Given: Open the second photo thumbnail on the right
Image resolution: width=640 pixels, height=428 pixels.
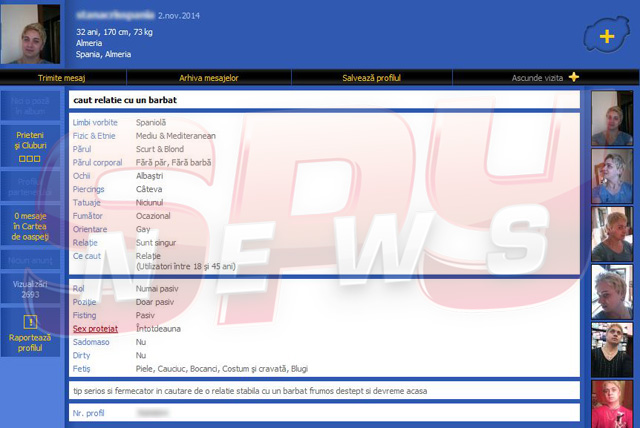Looking at the screenshot, I should [x=610, y=177].
